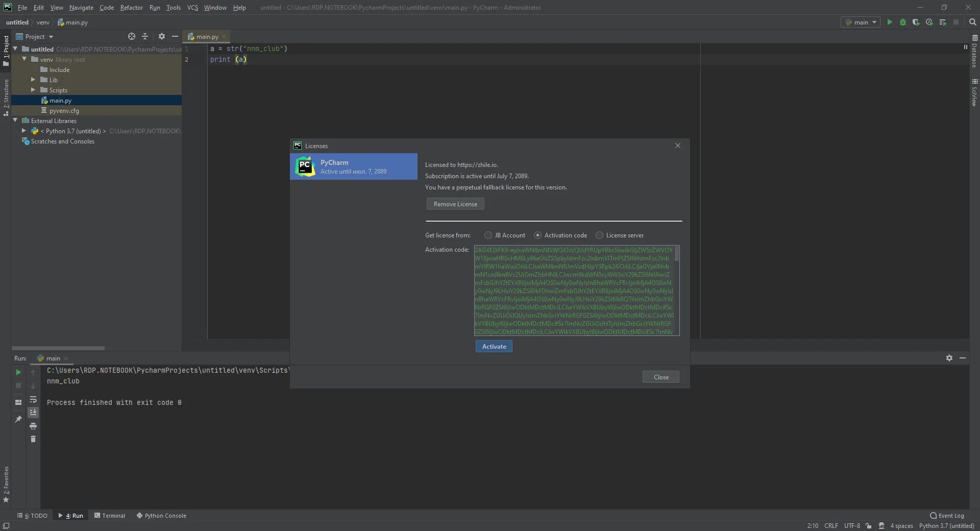Click Up the stack trace arrow
The width and height of the screenshot is (980, 531).
pyautogui.click(x=33, y=372)
